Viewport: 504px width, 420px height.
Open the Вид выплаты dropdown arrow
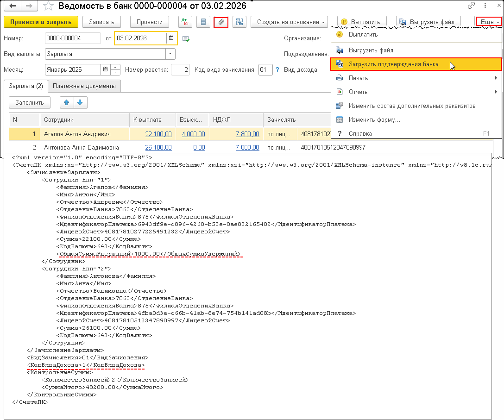tap(170, 54)
